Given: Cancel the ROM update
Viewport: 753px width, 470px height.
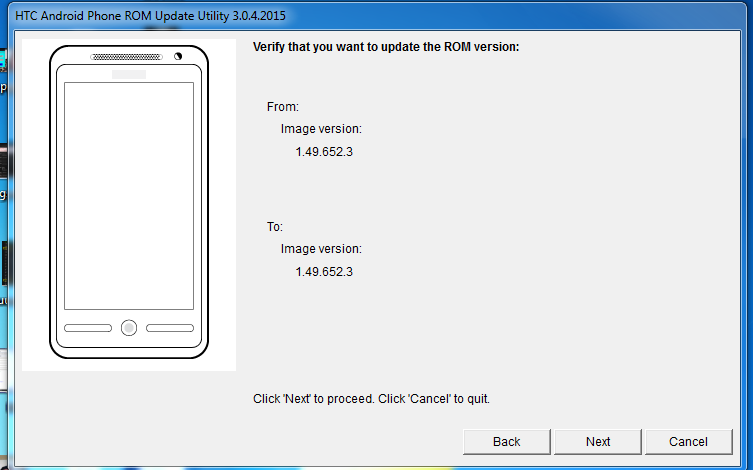Looking at the screenshot, I should pos(688,442).
